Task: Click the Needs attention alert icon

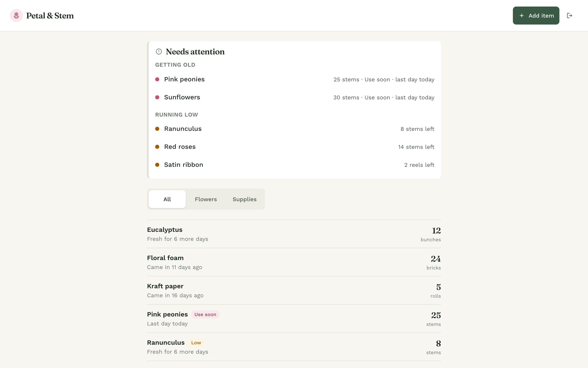Action: click(x=159, y=52)
